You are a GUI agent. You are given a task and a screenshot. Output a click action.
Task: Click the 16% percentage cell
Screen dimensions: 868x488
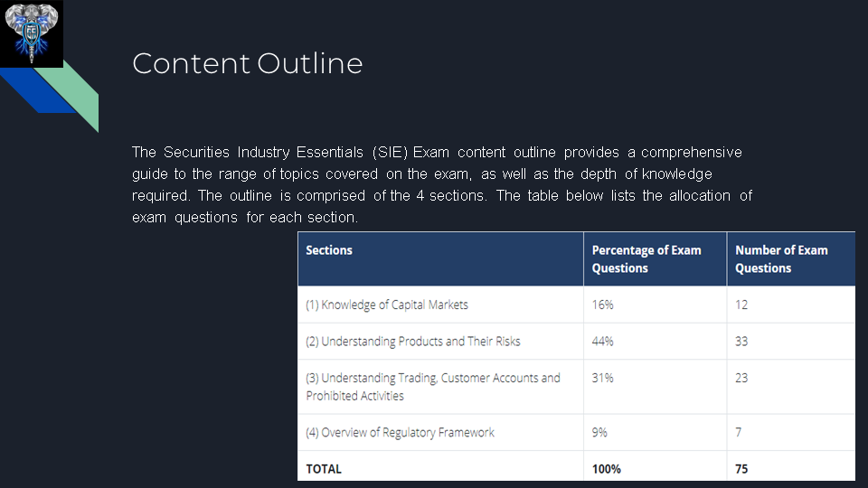(x=603, y=305)
